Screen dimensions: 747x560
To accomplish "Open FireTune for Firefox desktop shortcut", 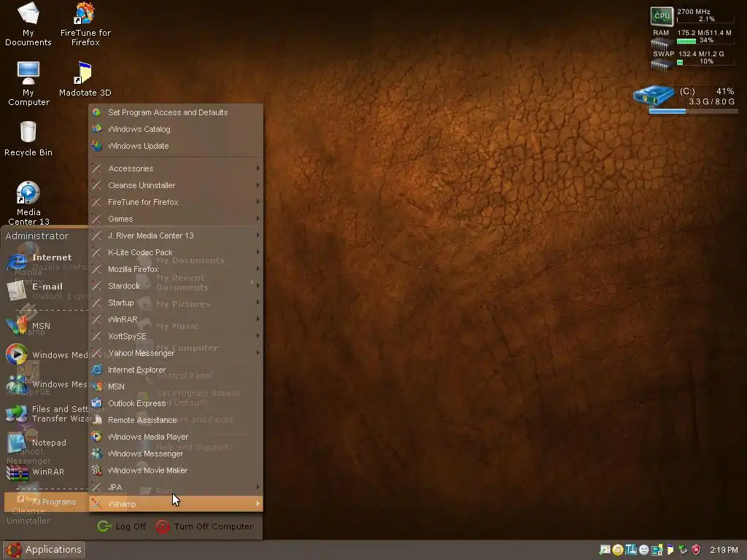I will pos(85,24).
